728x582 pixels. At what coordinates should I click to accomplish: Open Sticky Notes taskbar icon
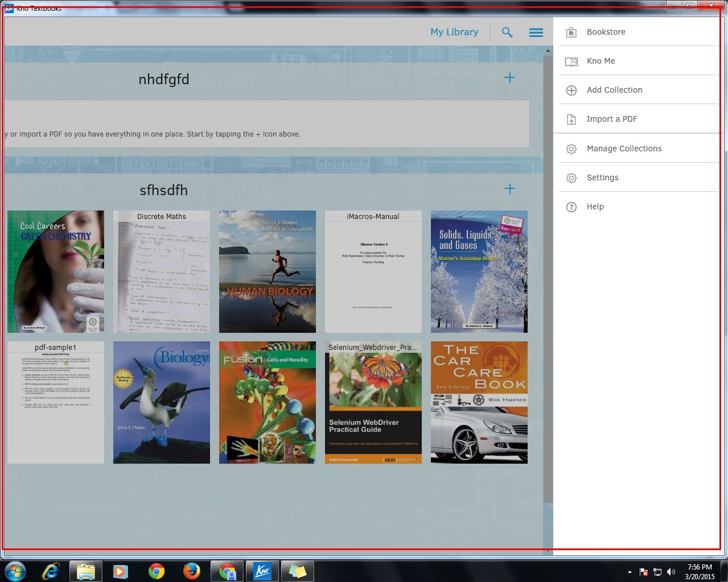297,571
